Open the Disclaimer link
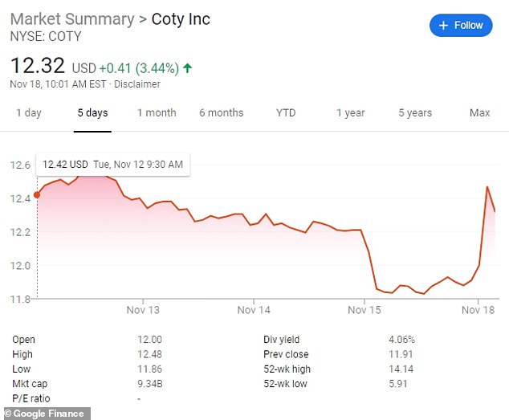509x420 pixels. 138,84
